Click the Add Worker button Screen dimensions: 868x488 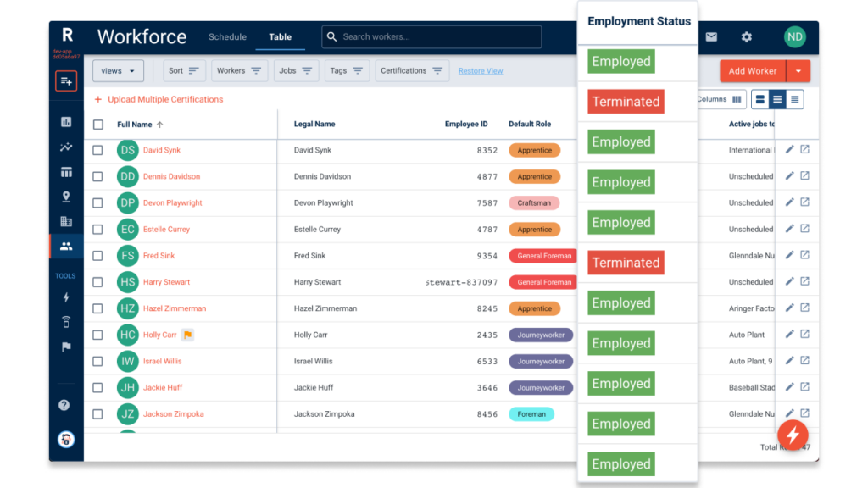pos(753,71)
